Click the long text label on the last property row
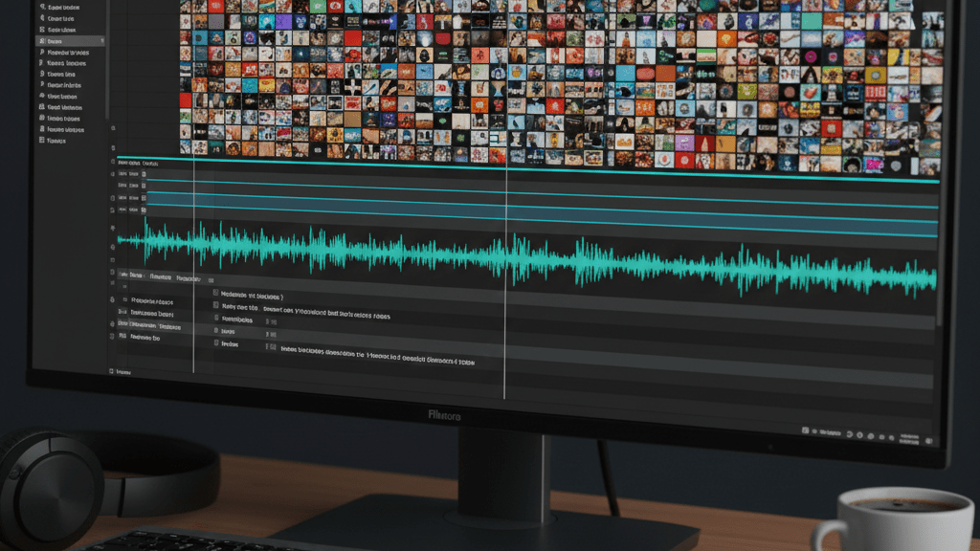The image size is (980, 551). [x=378, y=363]
